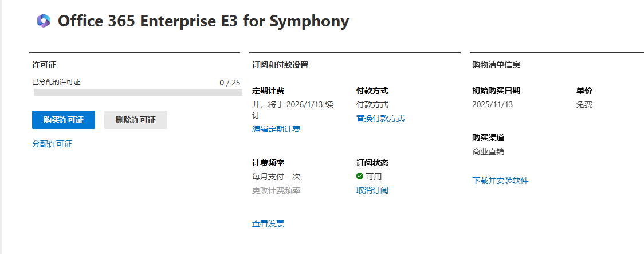Click the 购物清单信息 section heading
The height and width of the screenshot is (254, 644).
(x=496, y=65)
